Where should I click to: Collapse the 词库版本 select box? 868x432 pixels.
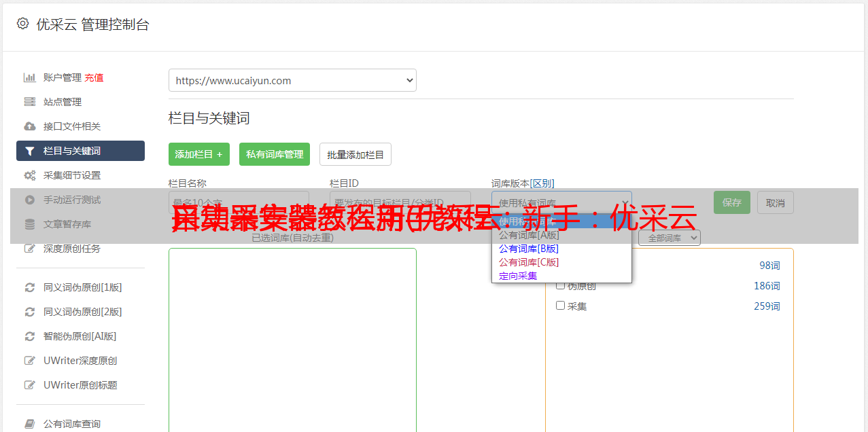click(x=561, y=202)
